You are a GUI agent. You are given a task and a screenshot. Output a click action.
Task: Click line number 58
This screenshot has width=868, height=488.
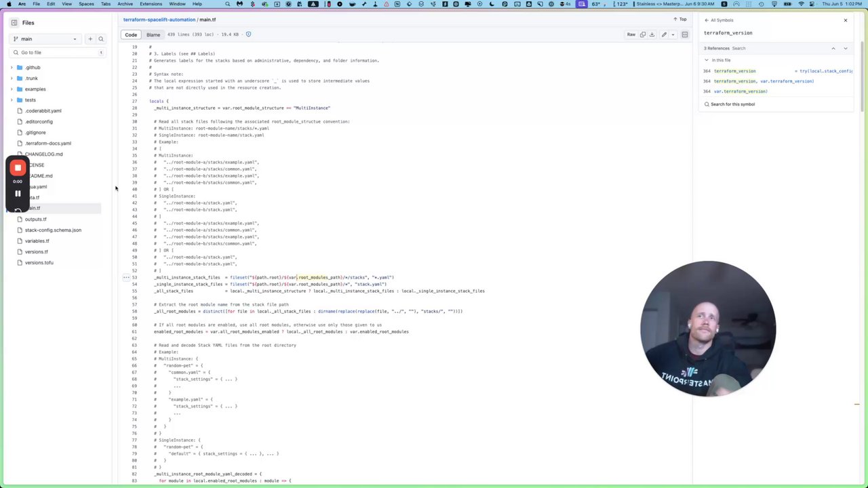pyautogui.click(x=135, y=311)
